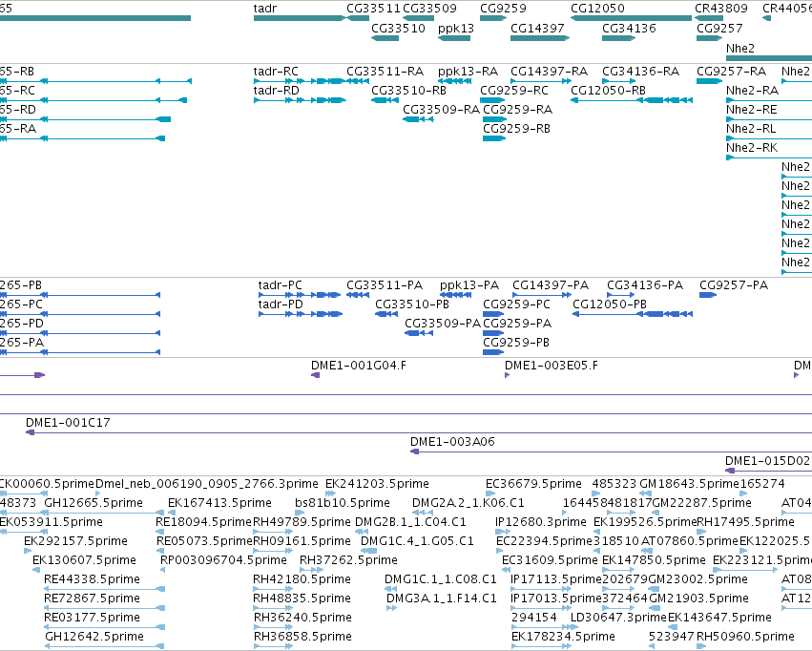Screen dimensions: 812x651
Task: Click the DMG2B.1_1.C04.C1 label
Action: pyautogui.click(x=410, y=522)
